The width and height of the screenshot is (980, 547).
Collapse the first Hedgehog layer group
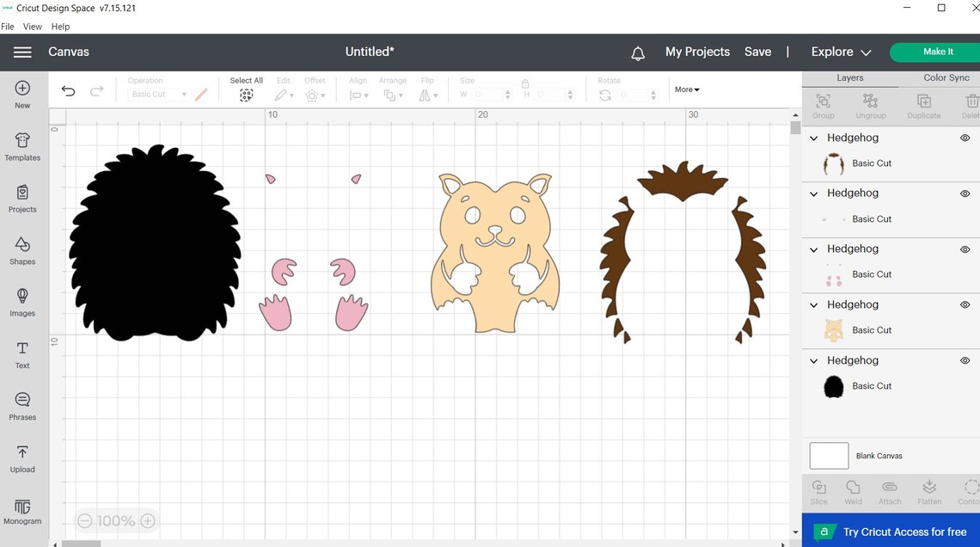[813, 138]
